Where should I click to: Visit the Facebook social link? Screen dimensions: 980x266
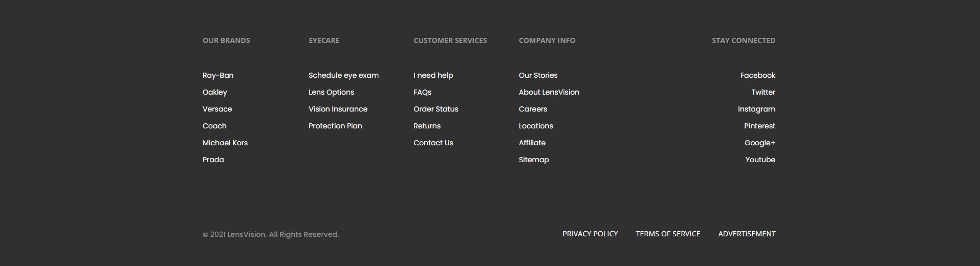pos(758,75)
